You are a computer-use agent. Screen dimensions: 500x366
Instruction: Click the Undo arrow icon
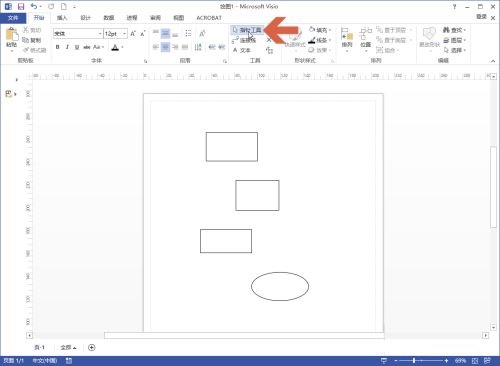[x=34, y=6]
